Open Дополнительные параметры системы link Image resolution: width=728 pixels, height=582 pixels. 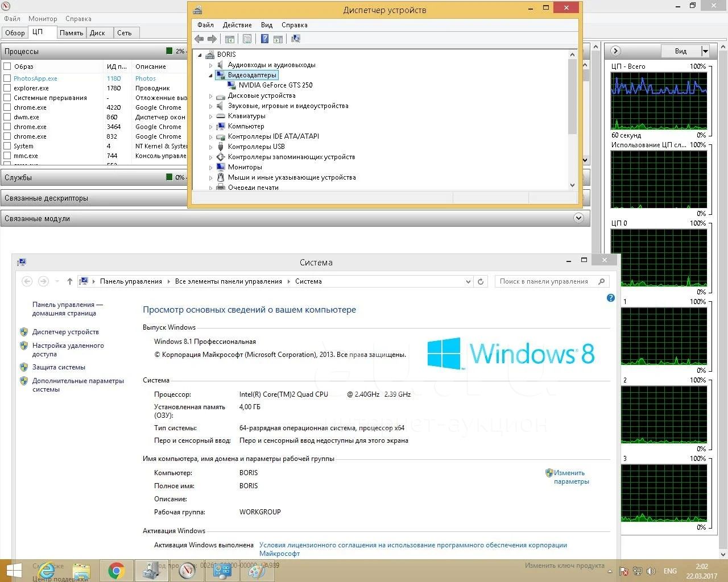coord(78,385)
